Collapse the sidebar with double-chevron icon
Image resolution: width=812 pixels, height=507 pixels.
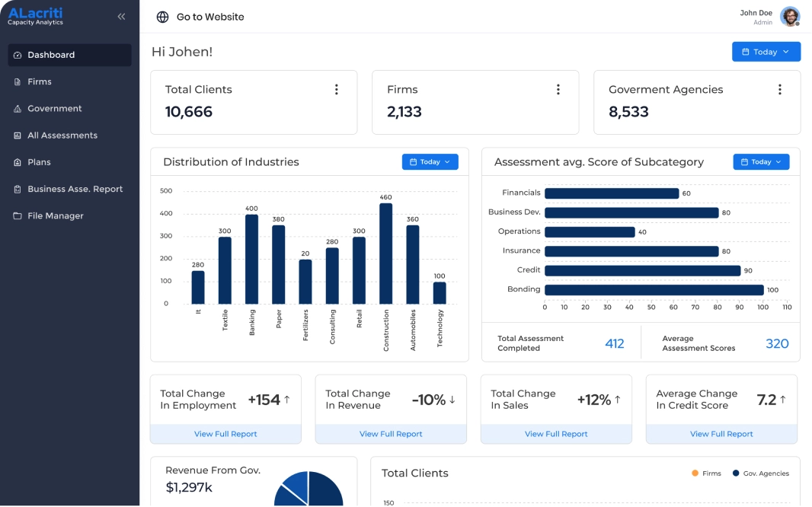pos(121,16)
